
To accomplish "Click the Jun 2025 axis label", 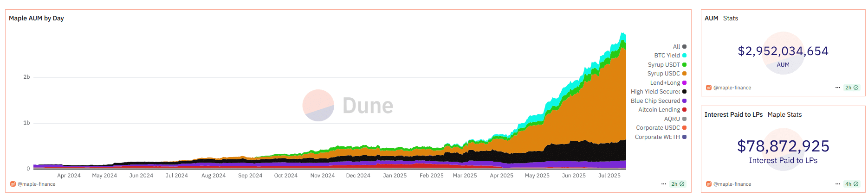I will (574, 176).
